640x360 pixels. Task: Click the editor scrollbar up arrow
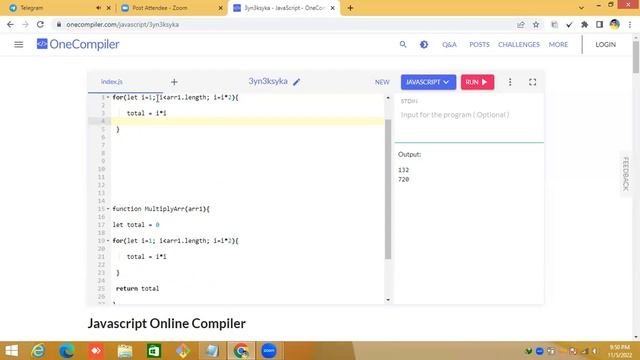point(388,98)
